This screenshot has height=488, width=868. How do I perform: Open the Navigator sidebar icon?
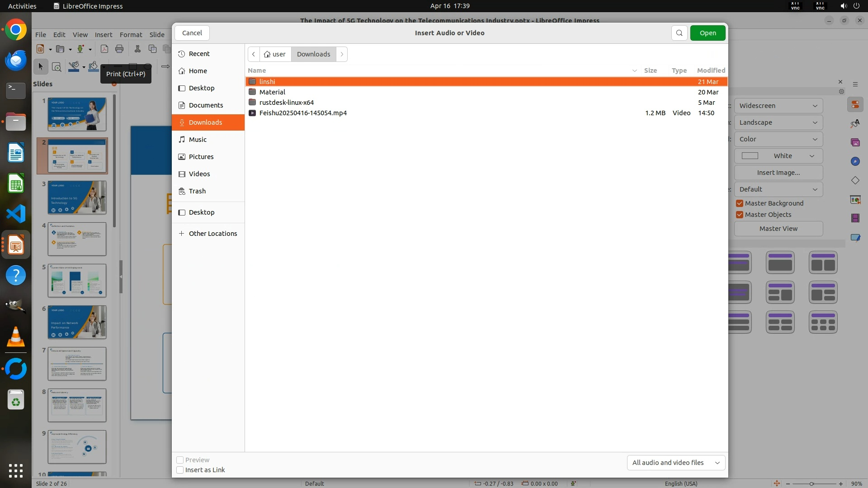tap(855, 161)
